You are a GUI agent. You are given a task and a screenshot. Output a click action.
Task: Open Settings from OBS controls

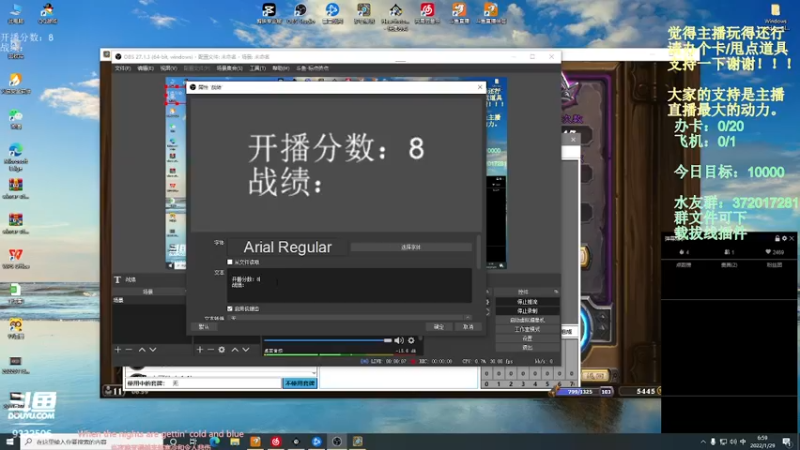(x=527, y=338)
